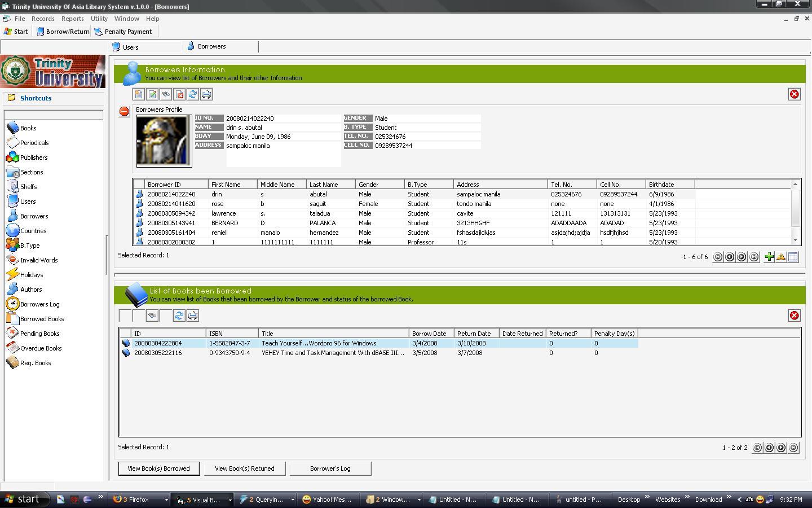
Task: Refresh the Borrowers Information list
Action: (193, 94)
